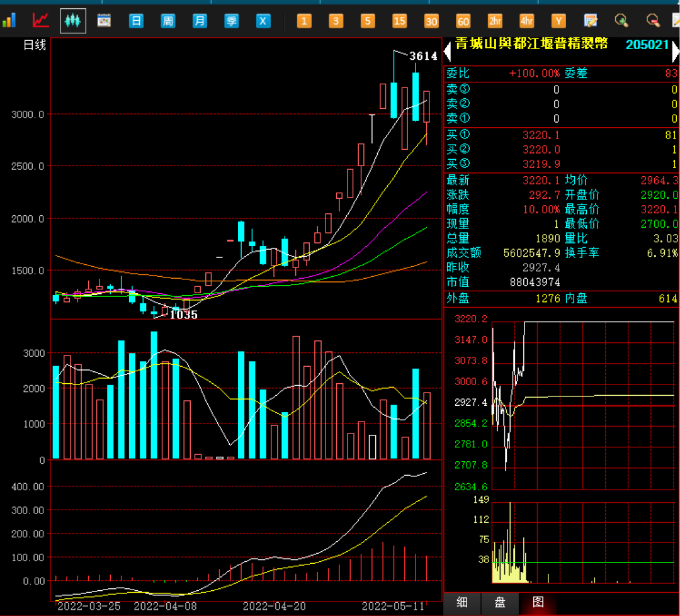The image size is (680, 616).
Task: Click the blue X period button
Action: click(x=263, y=21)
